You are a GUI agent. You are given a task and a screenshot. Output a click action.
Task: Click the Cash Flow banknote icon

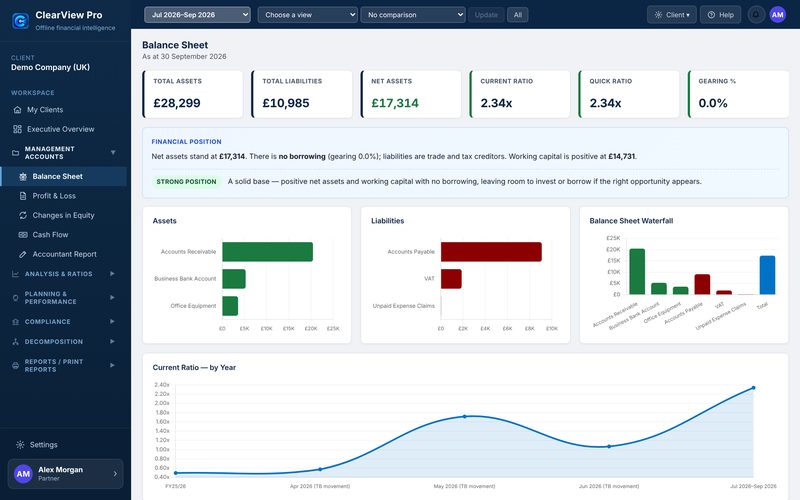pos(23,235)
